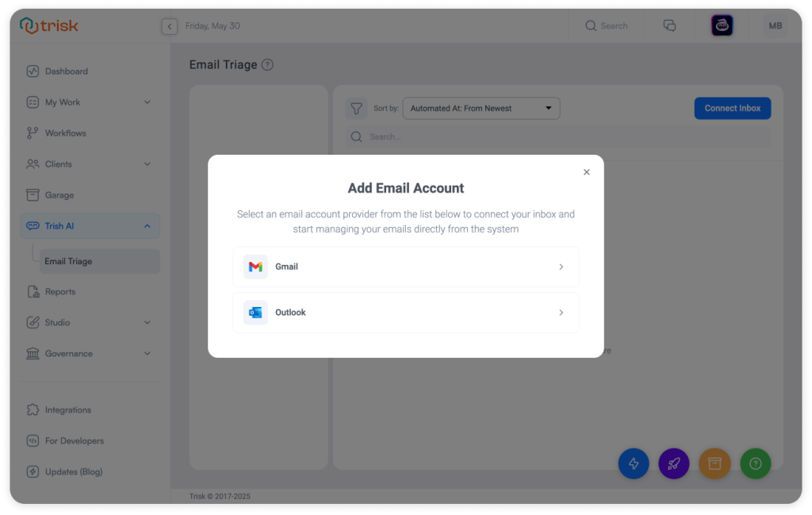
Task: Open Workflows from the sidebar
Action: 90,133
